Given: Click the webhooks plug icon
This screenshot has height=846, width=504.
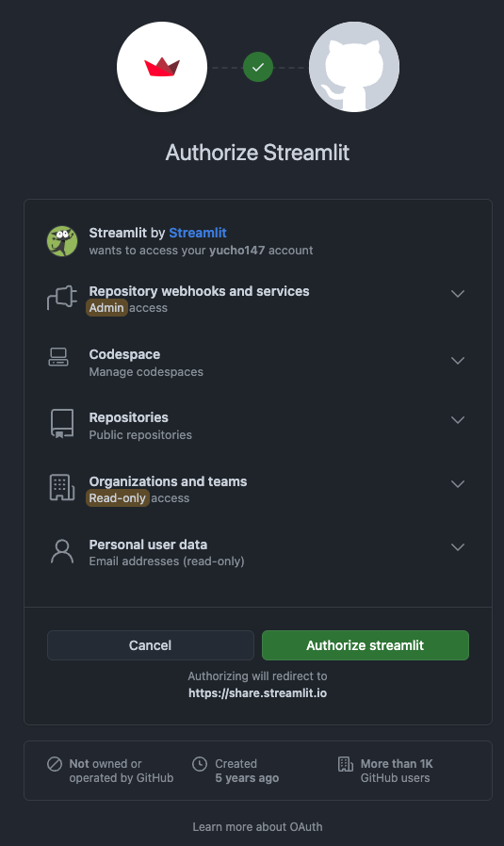Looking at the screenshot, I should coord(62,298).
